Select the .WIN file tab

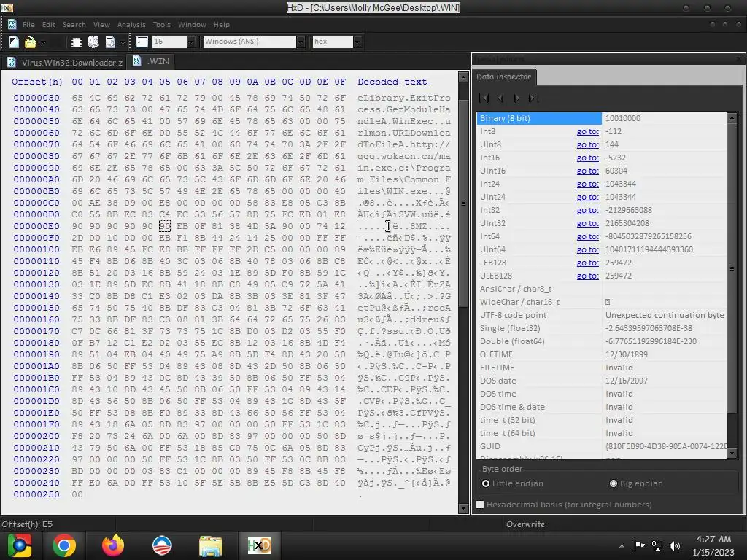[152, 61]
